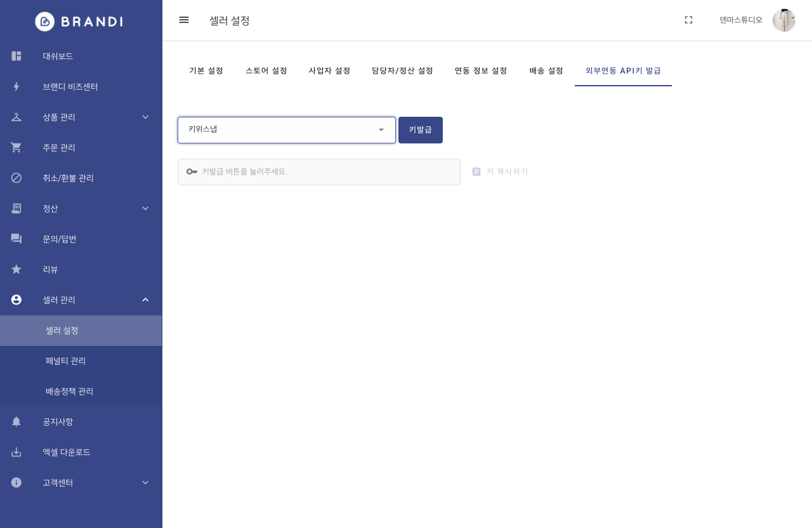Image resolution: width=812 pixels, height=528 pixels.
Task: Open the user profile avatar
Action: 784,20
